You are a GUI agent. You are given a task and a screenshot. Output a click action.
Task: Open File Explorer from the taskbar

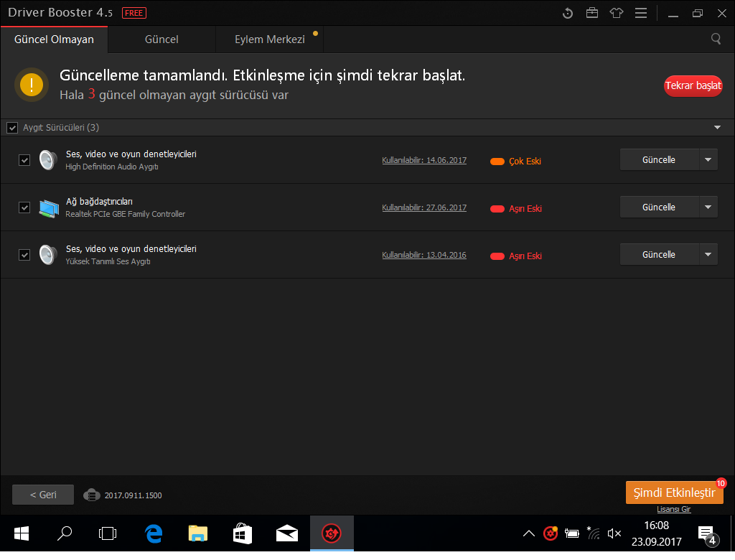pyautogui.click(x=198, y=533)
